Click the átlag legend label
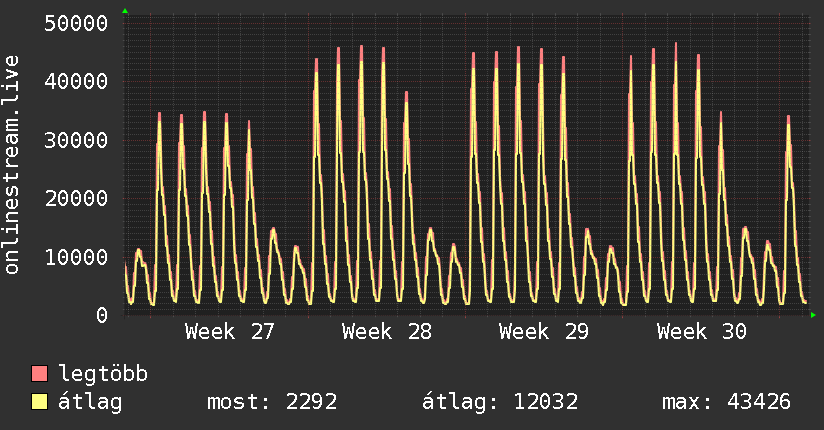Viewport: 824px width, 430px height. click(x=90, y=402)
